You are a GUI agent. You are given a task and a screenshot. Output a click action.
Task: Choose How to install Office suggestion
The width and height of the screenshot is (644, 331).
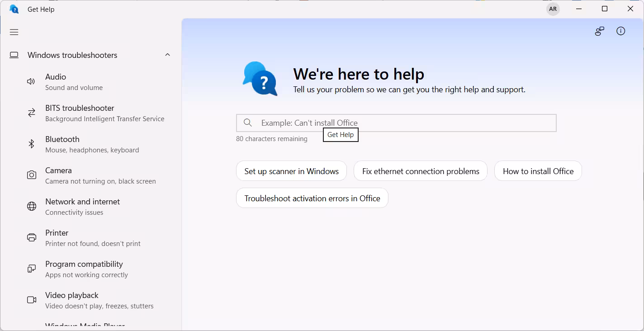[538, 171]
